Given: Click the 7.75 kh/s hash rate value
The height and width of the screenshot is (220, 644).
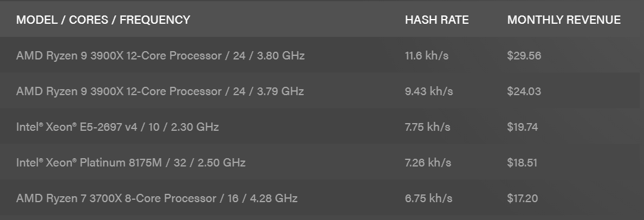Looking at the screenshot, I should (x=428, y=127).
